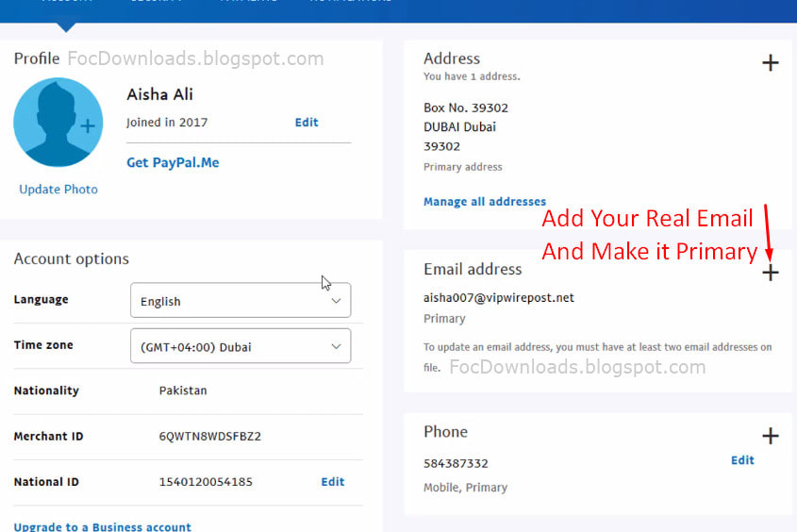Click the plus icon to add an email address
The height and width of the screenshot is (532, 797).
770,273
